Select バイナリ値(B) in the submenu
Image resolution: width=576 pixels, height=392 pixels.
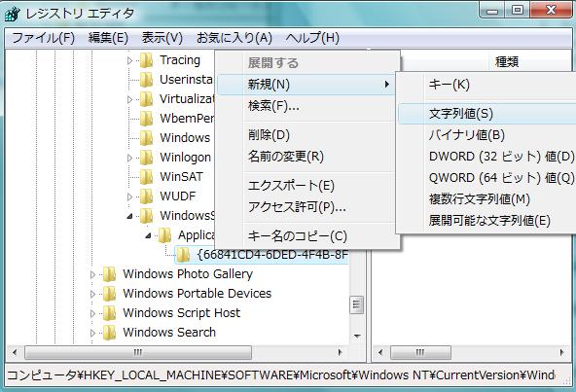486,135
